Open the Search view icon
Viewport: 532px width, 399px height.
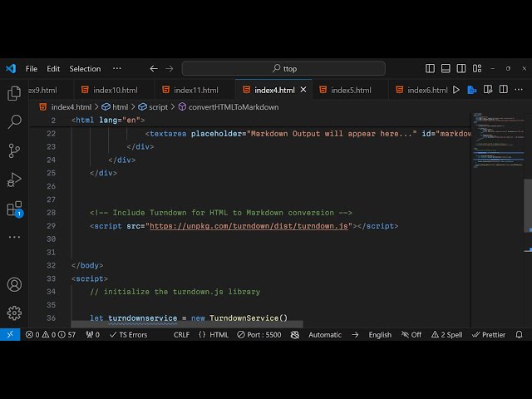click(x=14, y=122)
